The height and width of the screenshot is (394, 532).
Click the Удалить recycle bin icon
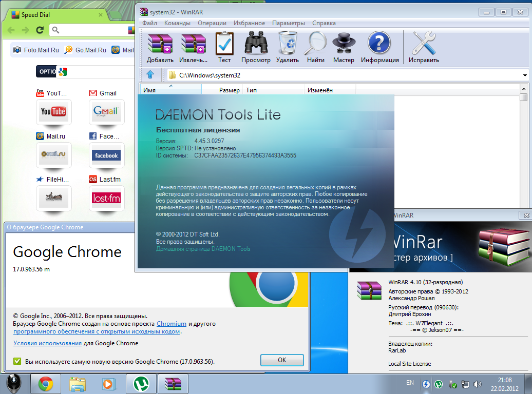point(288,47)
